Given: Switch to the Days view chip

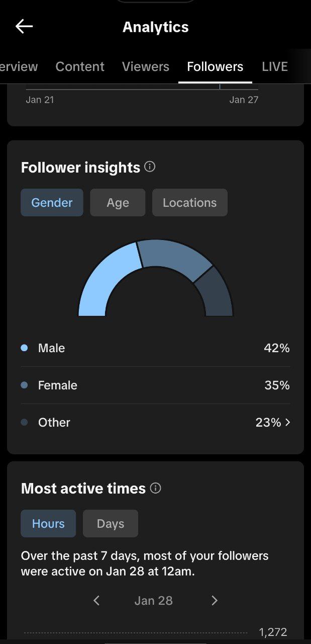Looking at the screenshot, I should point(110,524).
